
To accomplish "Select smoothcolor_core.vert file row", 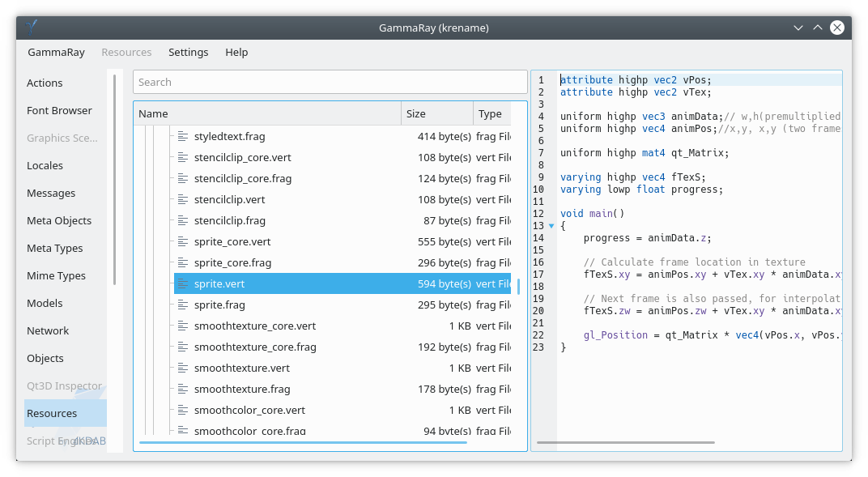I will tap(343, 410).
